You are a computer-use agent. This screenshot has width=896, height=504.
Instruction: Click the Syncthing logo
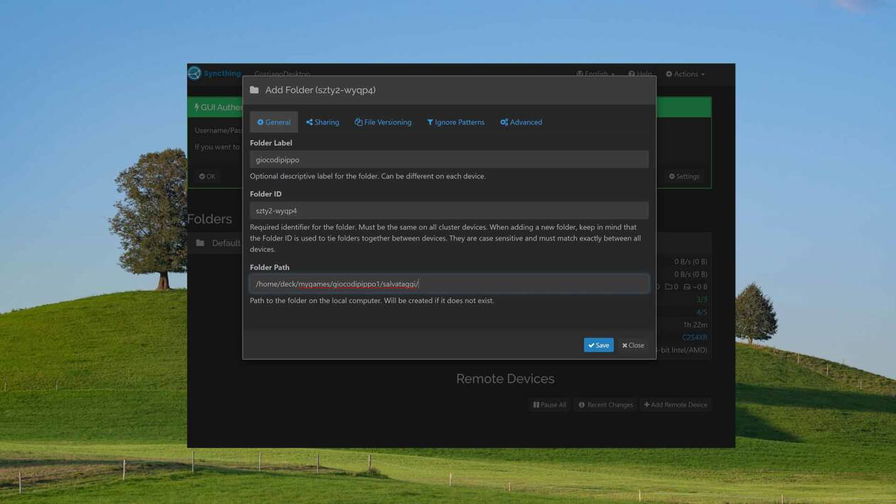tap(214, 74)
